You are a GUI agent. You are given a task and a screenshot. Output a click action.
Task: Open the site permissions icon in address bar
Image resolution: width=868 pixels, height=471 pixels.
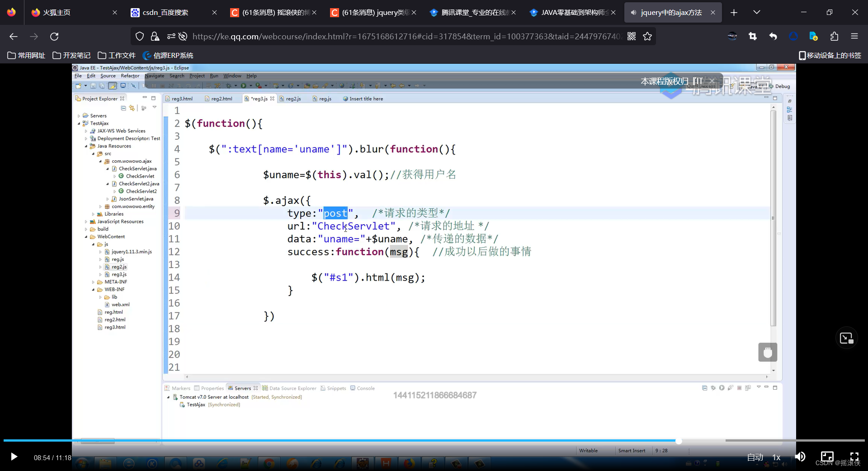(x=171, y=36)
